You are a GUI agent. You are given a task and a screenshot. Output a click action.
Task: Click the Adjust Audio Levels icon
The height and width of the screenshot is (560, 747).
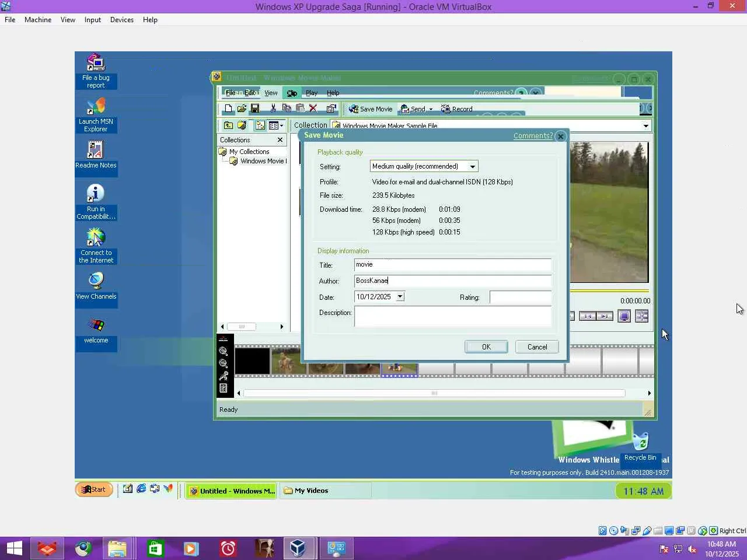click(223, 388)
